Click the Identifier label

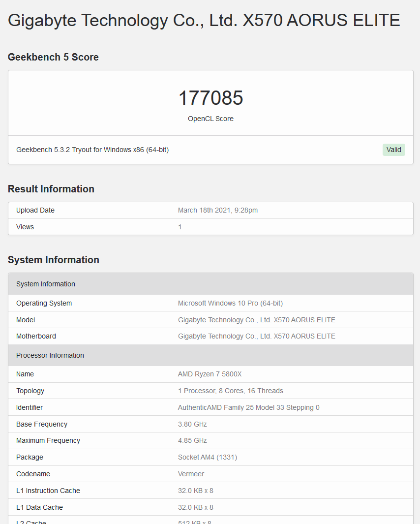[x=30, y=407]
